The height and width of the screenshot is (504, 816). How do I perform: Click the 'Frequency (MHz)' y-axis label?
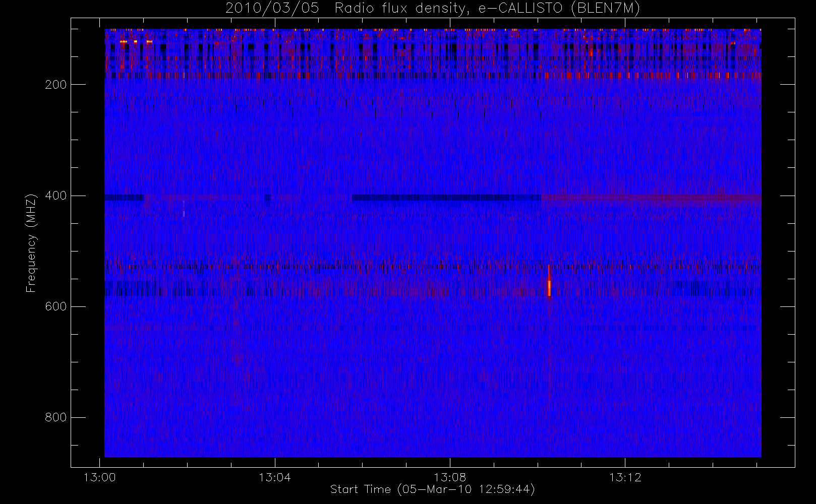(x=31, y=243)
